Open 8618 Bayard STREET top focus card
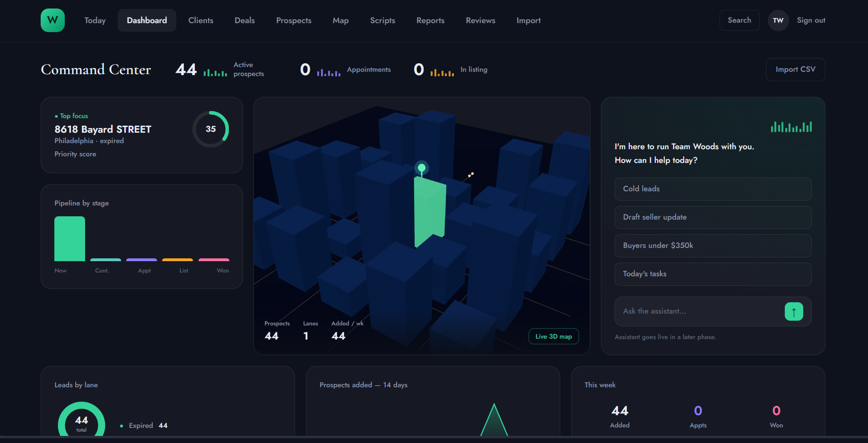 coord(142,135)
